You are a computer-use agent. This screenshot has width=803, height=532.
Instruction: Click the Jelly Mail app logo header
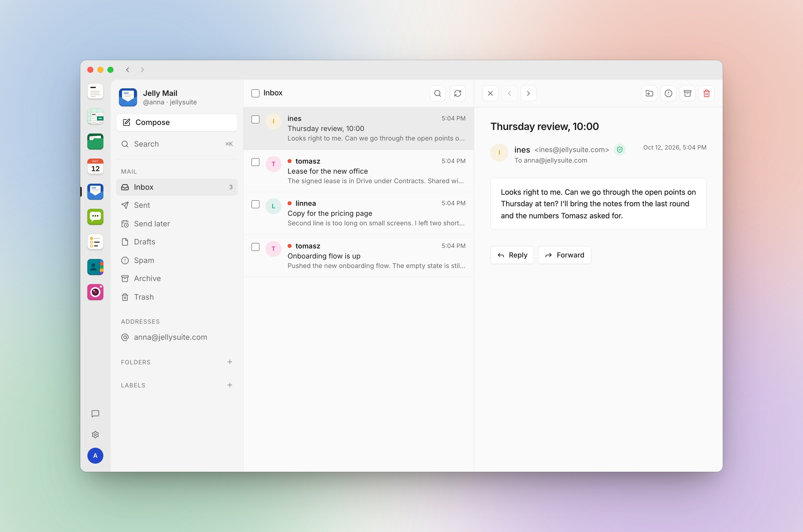coord(128,97)
